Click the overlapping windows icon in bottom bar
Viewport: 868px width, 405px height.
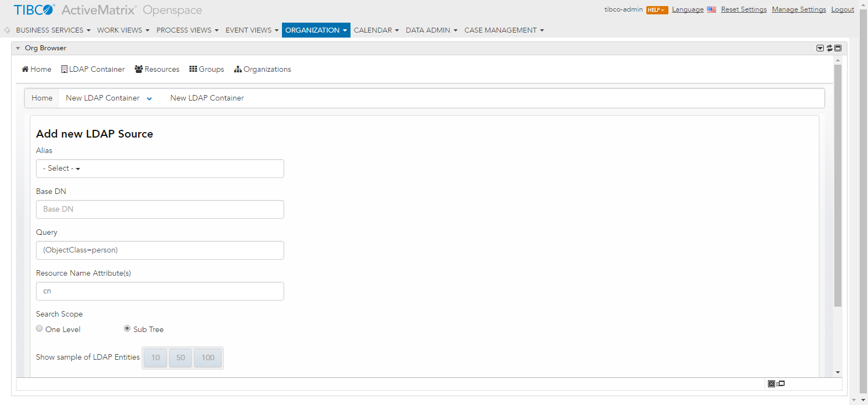781,383
